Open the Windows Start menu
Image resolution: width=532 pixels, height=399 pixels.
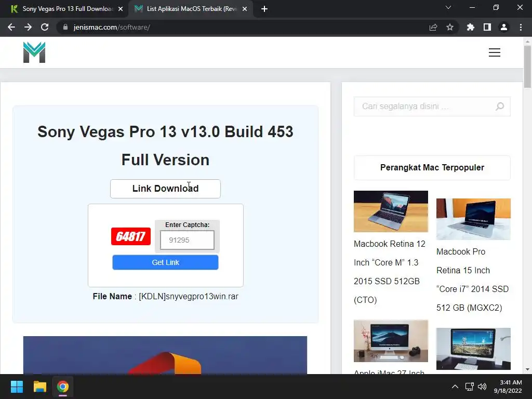(17, 387)
